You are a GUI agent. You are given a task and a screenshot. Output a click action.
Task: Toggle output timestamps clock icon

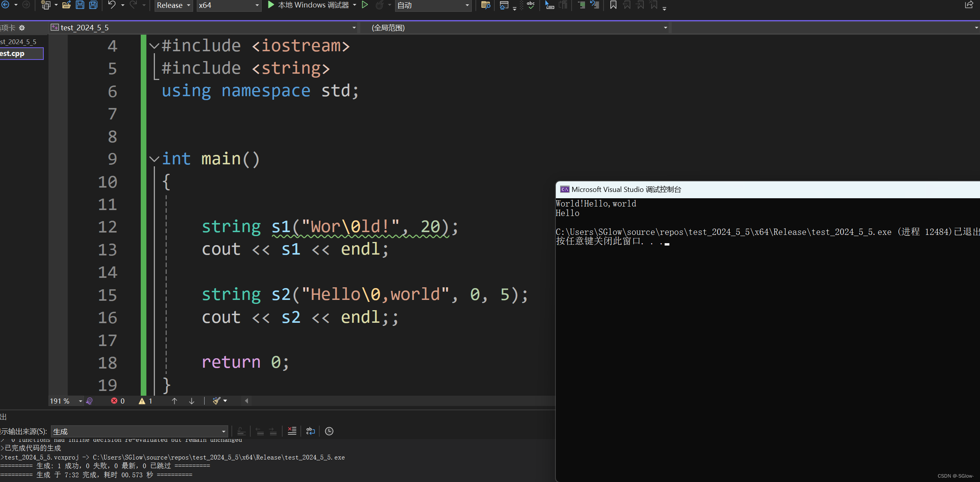click(329, 431)
